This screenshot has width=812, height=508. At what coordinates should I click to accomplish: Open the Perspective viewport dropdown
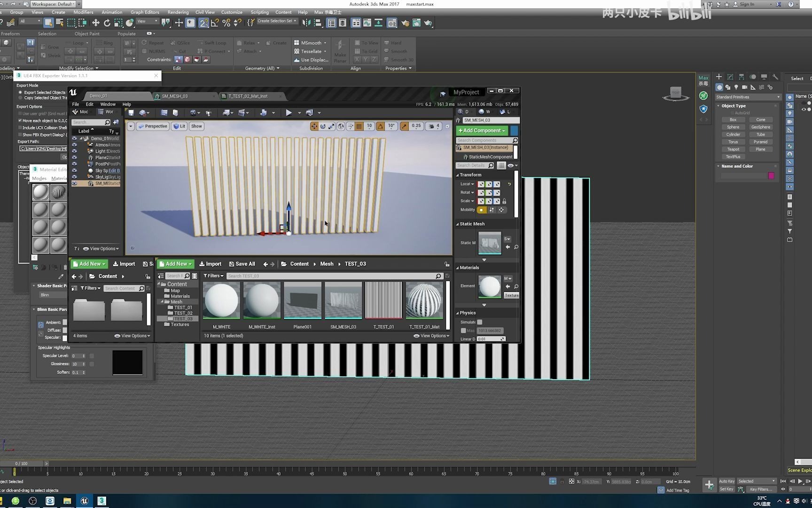click(x=153, y=126)
